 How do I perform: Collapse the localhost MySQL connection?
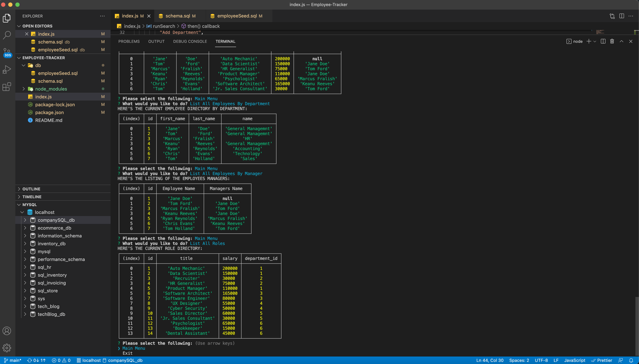point(22,212)
